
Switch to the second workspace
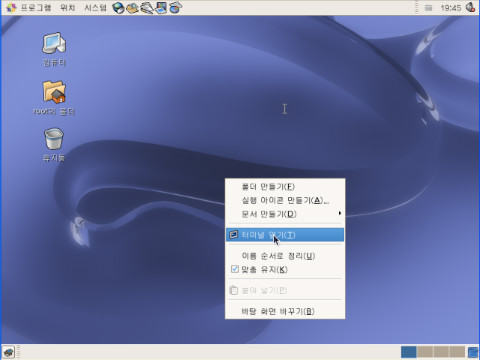click(x=425, y=352)
